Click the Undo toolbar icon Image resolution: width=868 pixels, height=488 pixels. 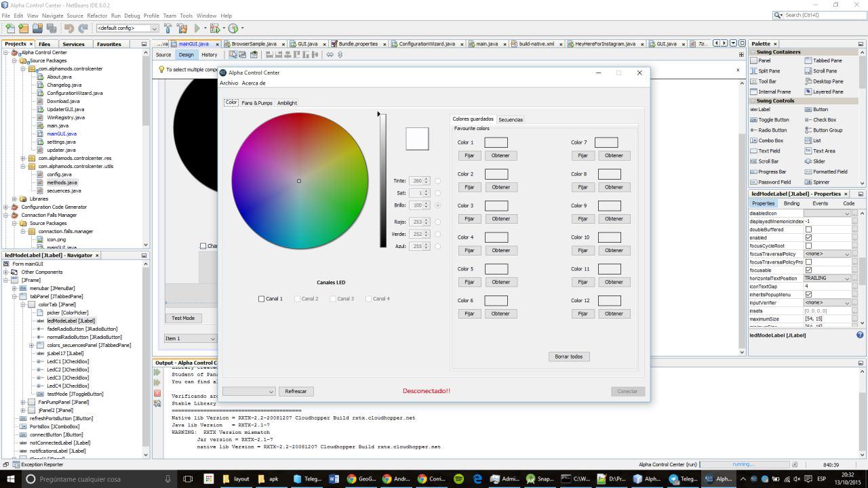click(69, 28)
